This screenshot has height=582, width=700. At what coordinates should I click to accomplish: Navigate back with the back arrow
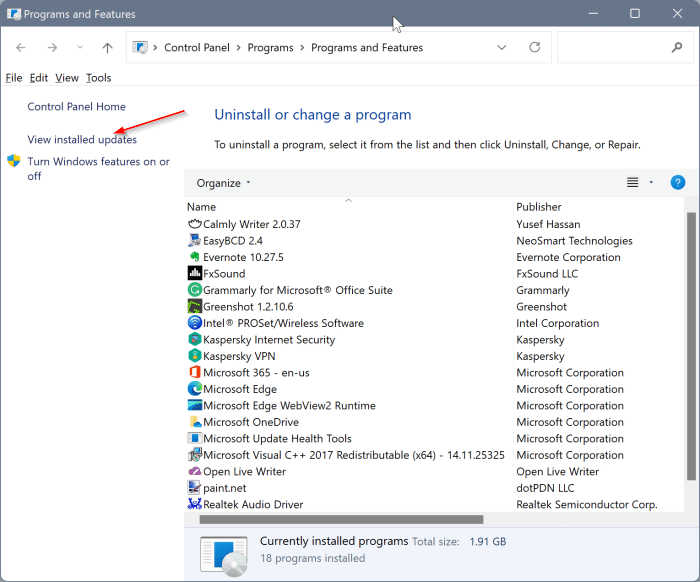coord(21,47)
